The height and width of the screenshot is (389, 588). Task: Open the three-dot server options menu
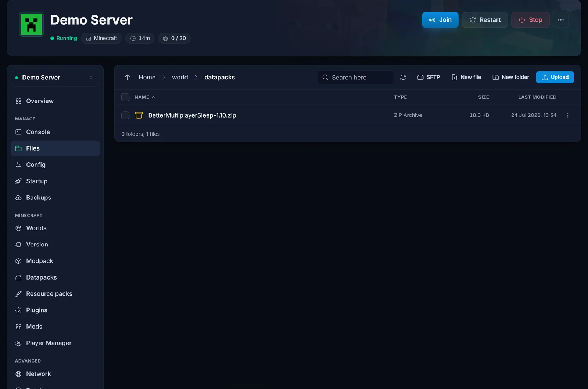click(x=561, y=20)
